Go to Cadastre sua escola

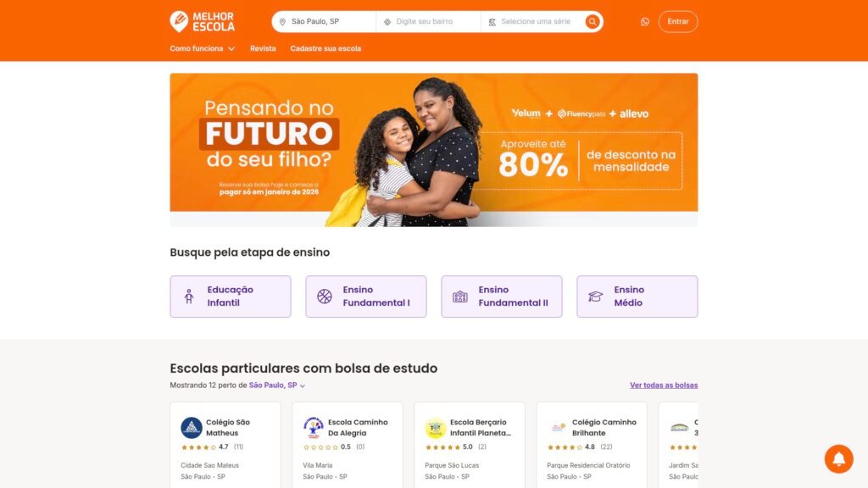pos(325,48)
